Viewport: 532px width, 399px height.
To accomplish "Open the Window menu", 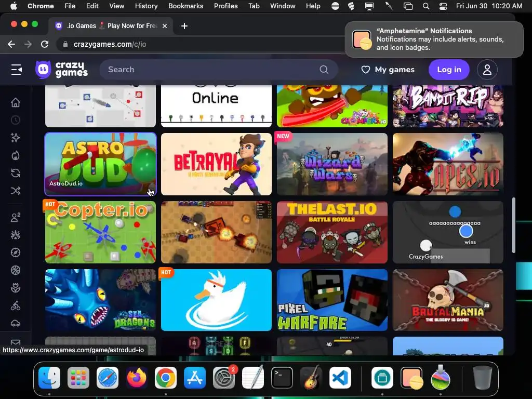I will [x=283, y=6].
